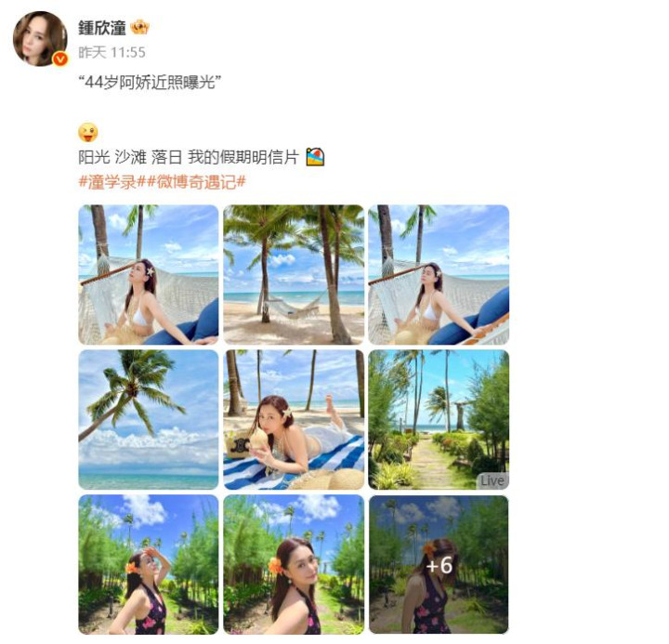Open the Live garden path photo
The height and width of the screenshot is (644, 669).
tap(439, 420)
